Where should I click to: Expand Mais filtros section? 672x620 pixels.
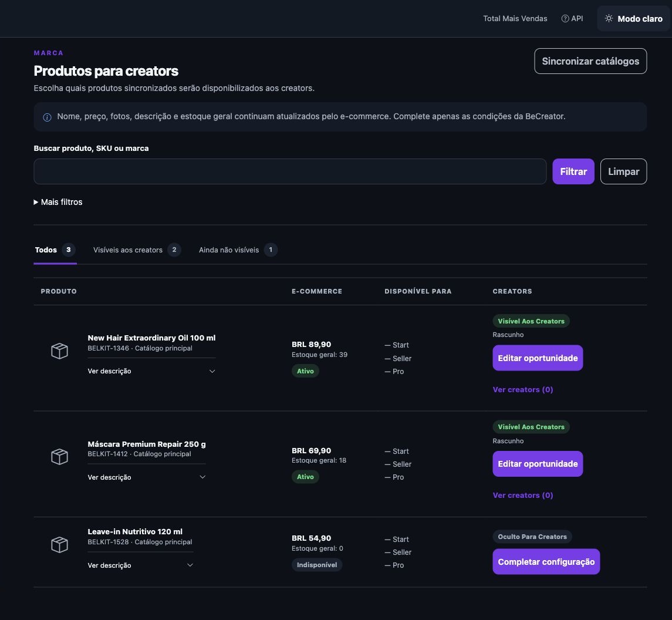(58, 202)
